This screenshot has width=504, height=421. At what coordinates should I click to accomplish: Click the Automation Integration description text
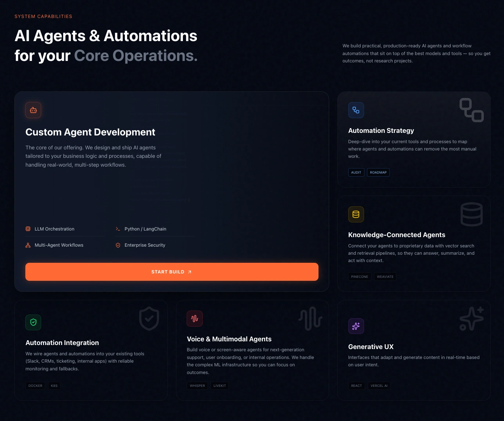click(x=85, y=361)
